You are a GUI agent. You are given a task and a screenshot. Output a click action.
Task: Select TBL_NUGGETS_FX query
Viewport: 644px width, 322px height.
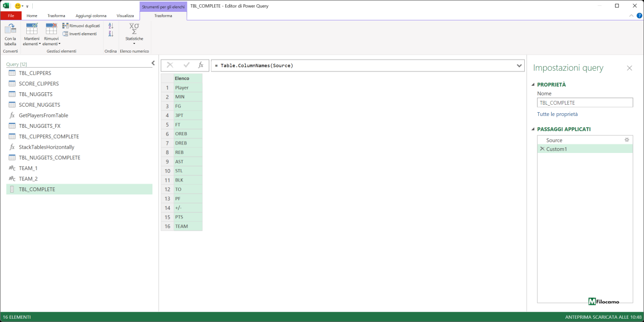[x=79, y=126]
